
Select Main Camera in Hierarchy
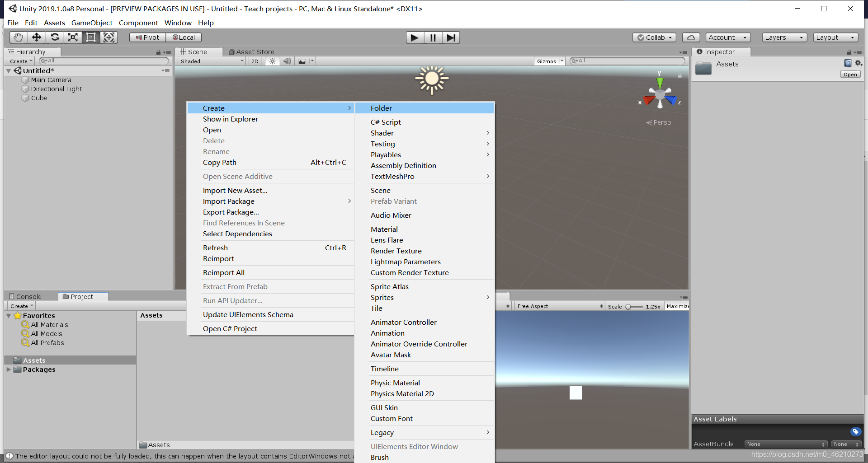(51, 80)
